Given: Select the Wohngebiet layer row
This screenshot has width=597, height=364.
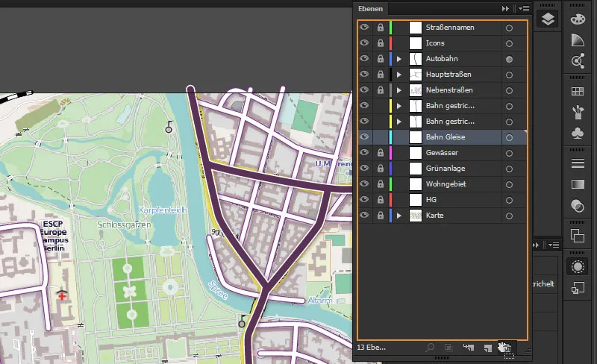Looking at the screenshot, I should point(443,184).
